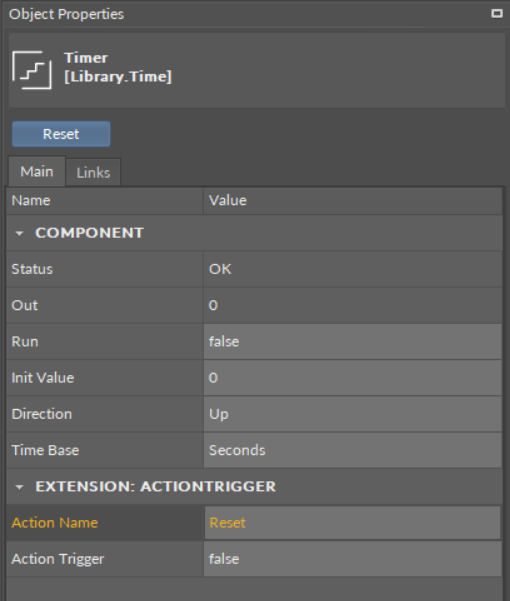This screenshot has width=510, height=601.
Task: Toggle the Action Trigger value
Action: tap(353, 559)
